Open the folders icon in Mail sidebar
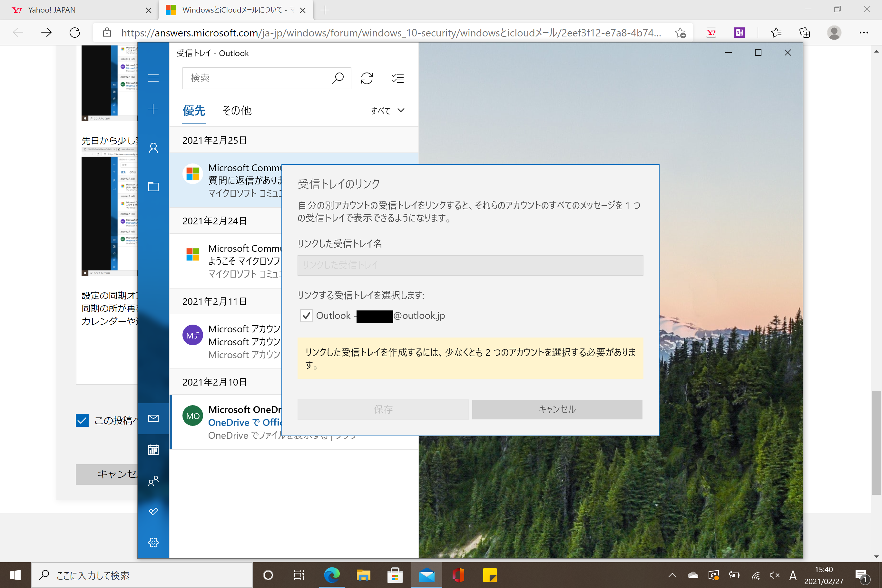 point(153,186)
